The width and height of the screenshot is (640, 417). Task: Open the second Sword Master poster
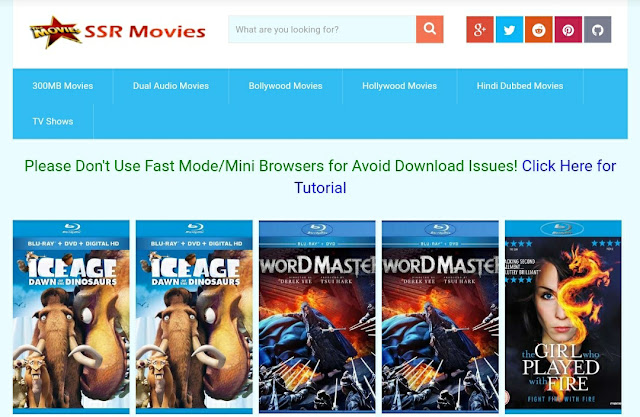[440, 317]
